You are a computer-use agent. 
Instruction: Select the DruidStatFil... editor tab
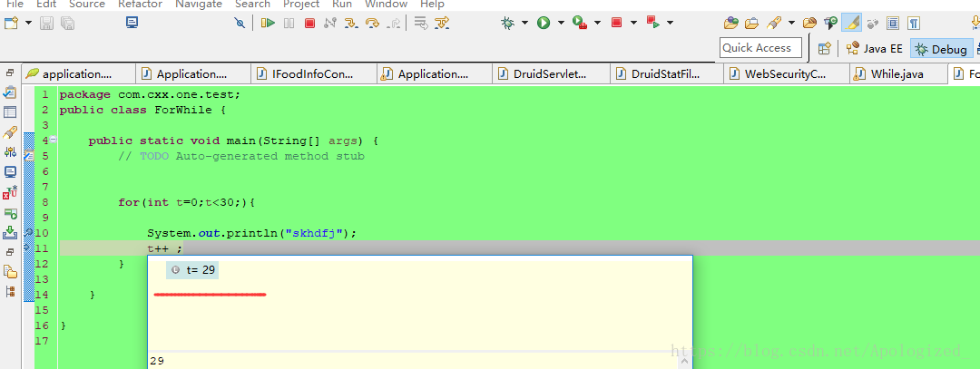666,73
